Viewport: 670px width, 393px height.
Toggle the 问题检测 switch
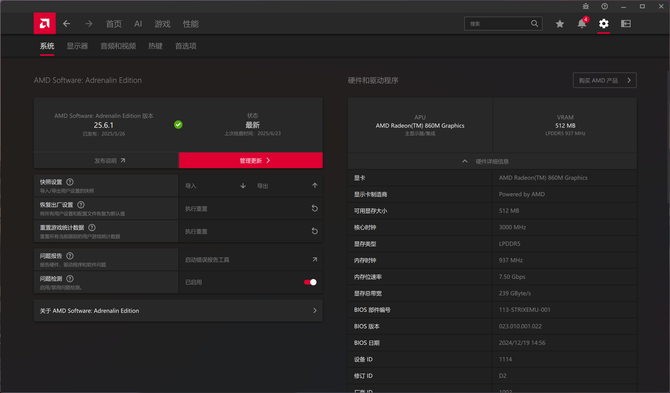pos(310,282)
